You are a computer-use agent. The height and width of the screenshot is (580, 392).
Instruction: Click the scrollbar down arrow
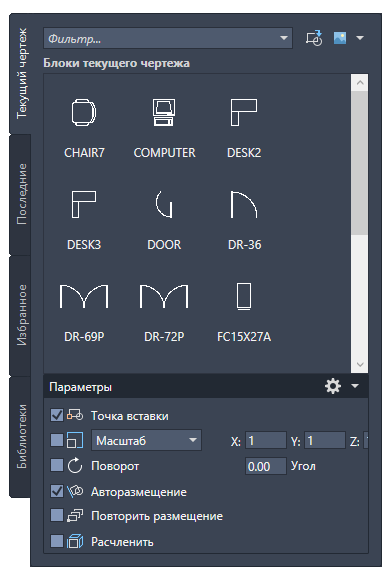click(x=360, y=364)
